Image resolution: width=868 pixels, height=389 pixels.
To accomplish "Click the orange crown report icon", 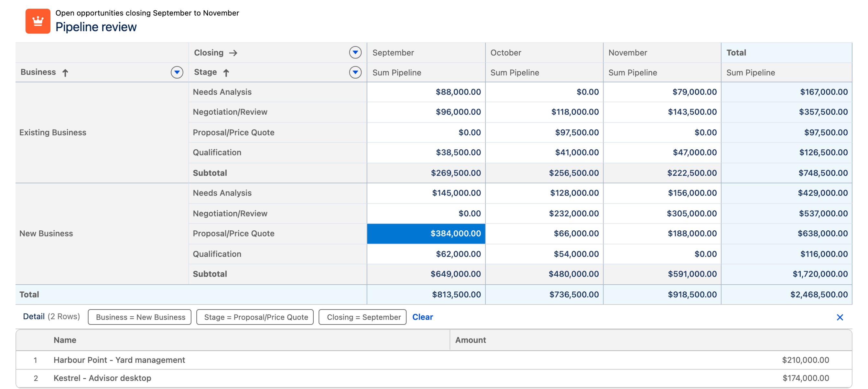I will (x=38, y=21).
